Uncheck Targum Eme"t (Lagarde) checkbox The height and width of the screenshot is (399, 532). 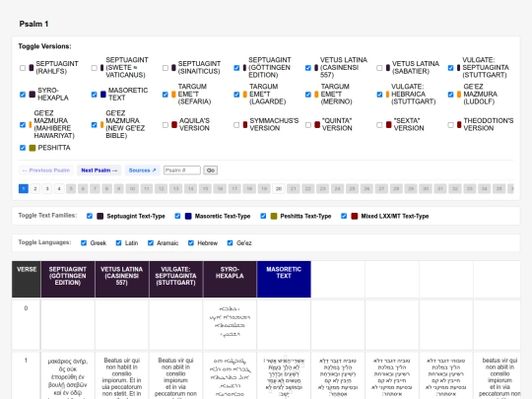coord(236,95)
